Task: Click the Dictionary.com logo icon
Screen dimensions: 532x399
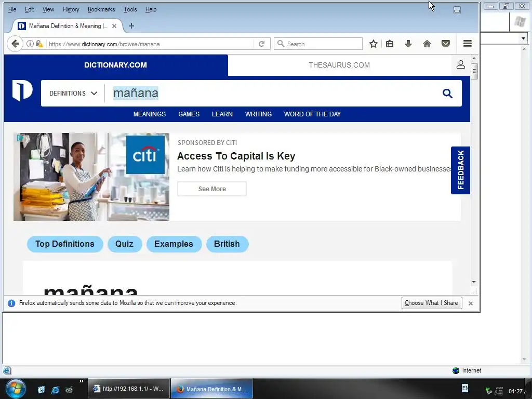Action: [22, 90]
